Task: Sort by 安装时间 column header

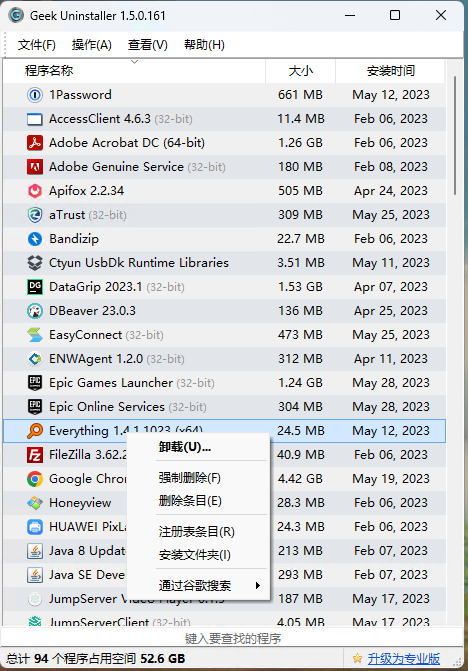Action: click(391, 71)
